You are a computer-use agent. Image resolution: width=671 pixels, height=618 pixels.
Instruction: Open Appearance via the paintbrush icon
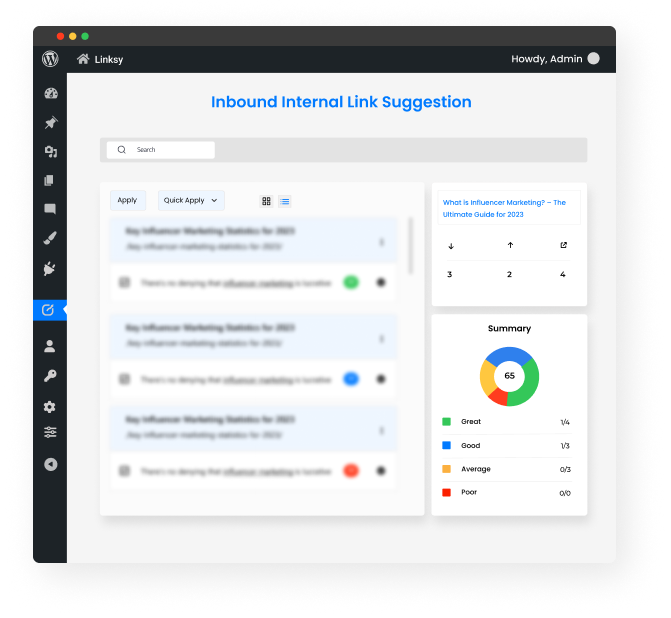pos(50,238)
